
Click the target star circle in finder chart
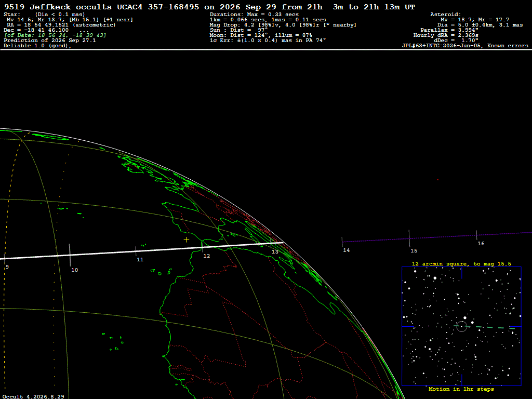(461, 326)
